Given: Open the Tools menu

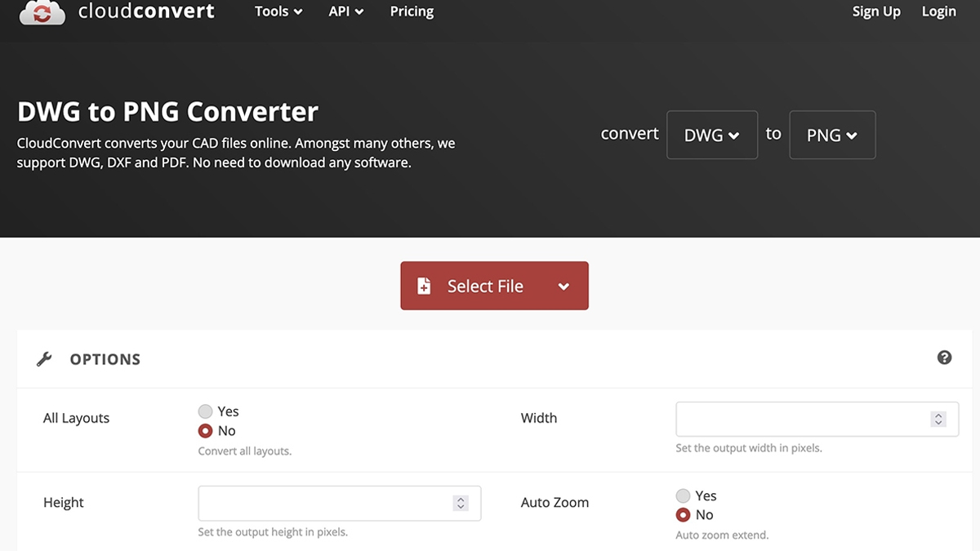Looking at the screenshot, I should pyautogui.click(x=278, y=11).
